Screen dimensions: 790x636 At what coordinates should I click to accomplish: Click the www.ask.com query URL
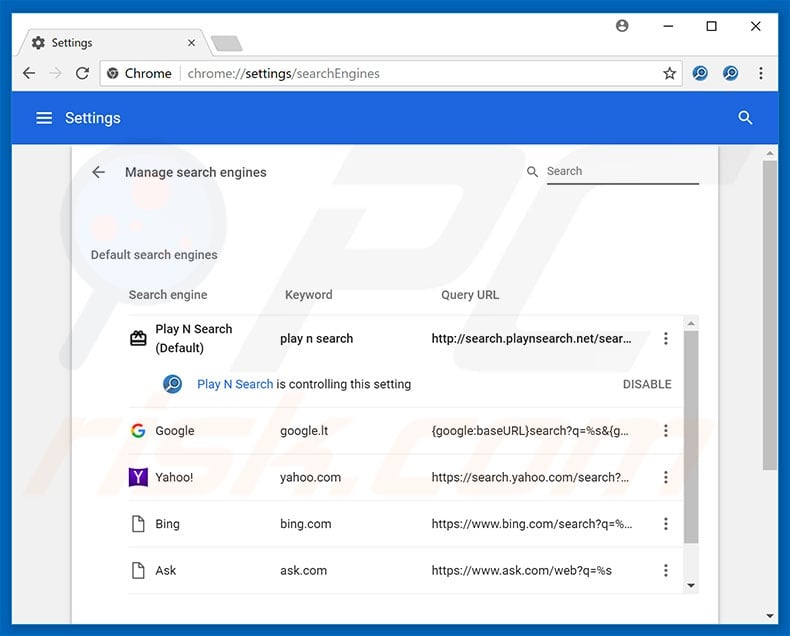[521, 570]
